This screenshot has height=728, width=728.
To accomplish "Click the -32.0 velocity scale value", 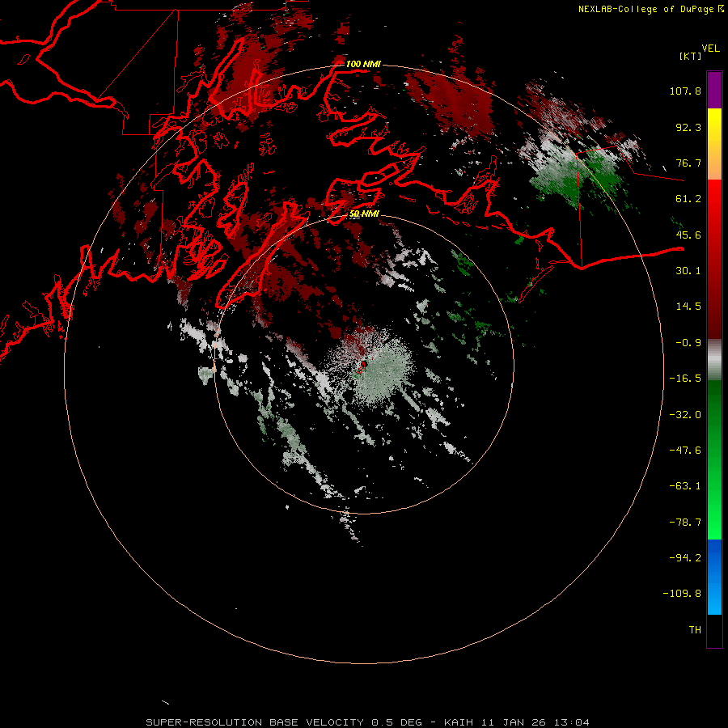I will click(685, 415).
